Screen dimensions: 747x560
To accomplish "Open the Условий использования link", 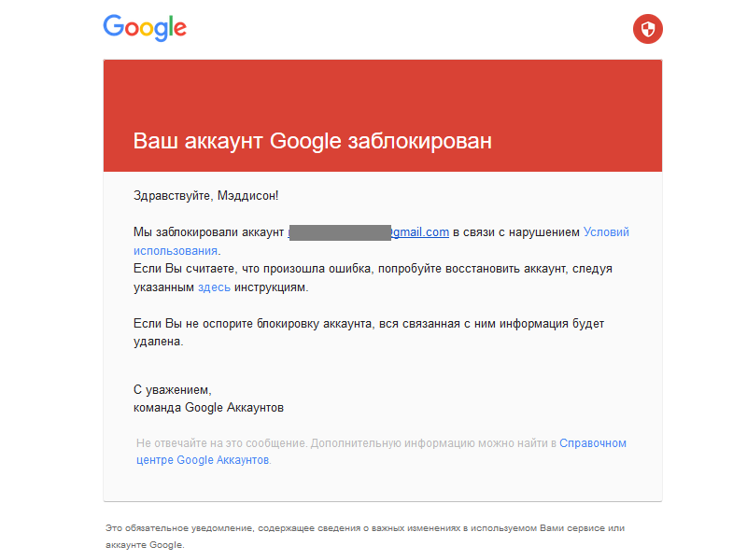I will [x=606, y=231].
